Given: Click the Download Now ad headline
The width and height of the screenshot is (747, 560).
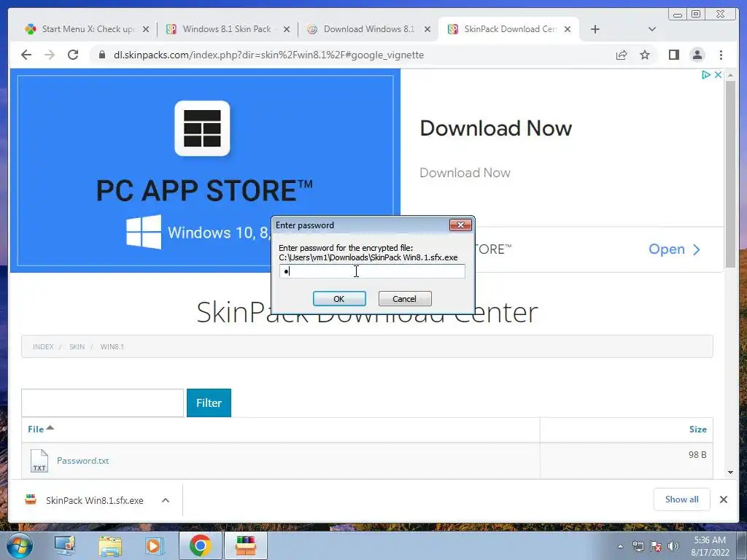Looking at the screenshot, I should tap(495, 128).
